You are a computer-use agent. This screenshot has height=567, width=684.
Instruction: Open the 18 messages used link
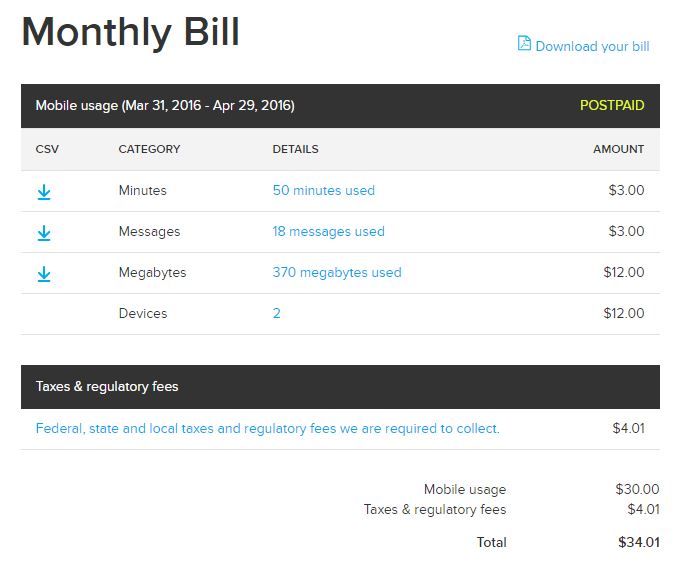[328, 231]
